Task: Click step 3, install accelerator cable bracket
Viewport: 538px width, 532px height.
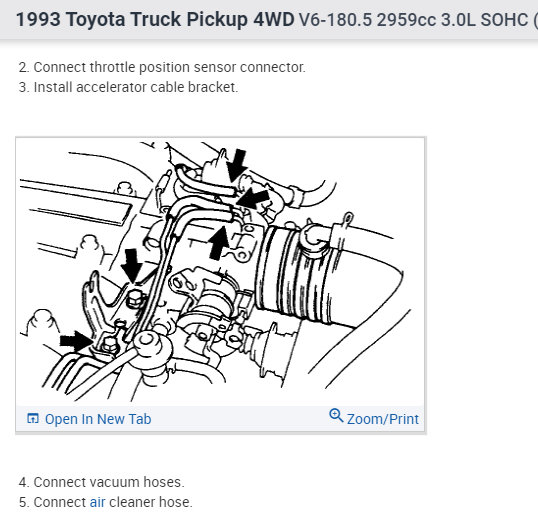Action: tap(128, 87)
